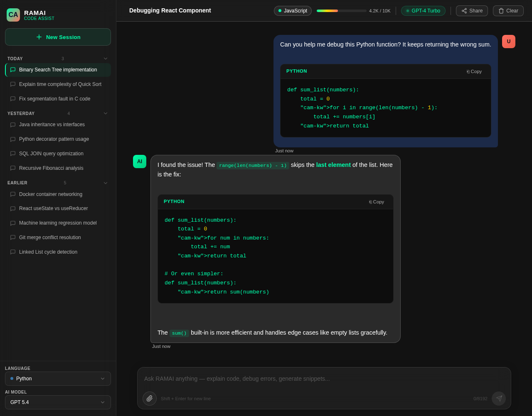Share the conversation
This screenshot has height=416, width=532.
click(x=472, y=11)
